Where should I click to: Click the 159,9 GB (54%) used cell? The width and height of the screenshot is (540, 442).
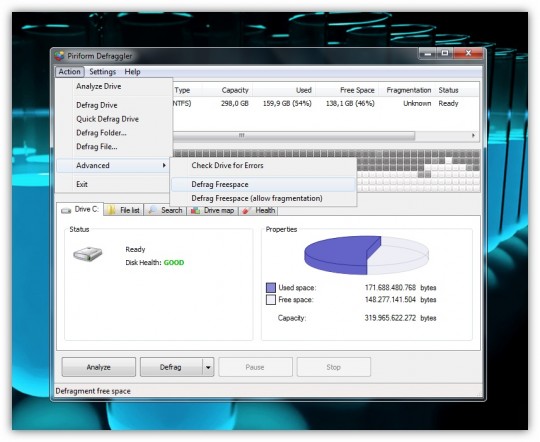[287, 103]
